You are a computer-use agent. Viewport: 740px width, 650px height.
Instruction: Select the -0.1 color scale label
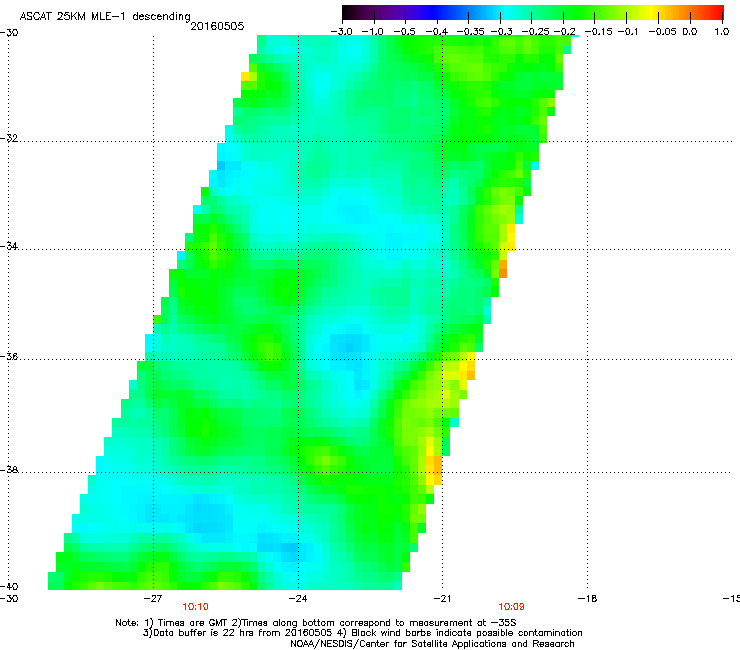coord(628,32)
